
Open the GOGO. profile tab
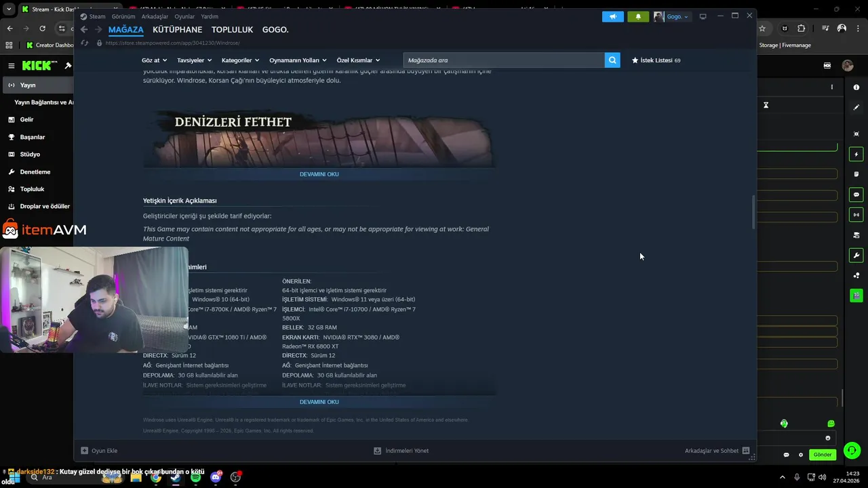coord(275,30)
